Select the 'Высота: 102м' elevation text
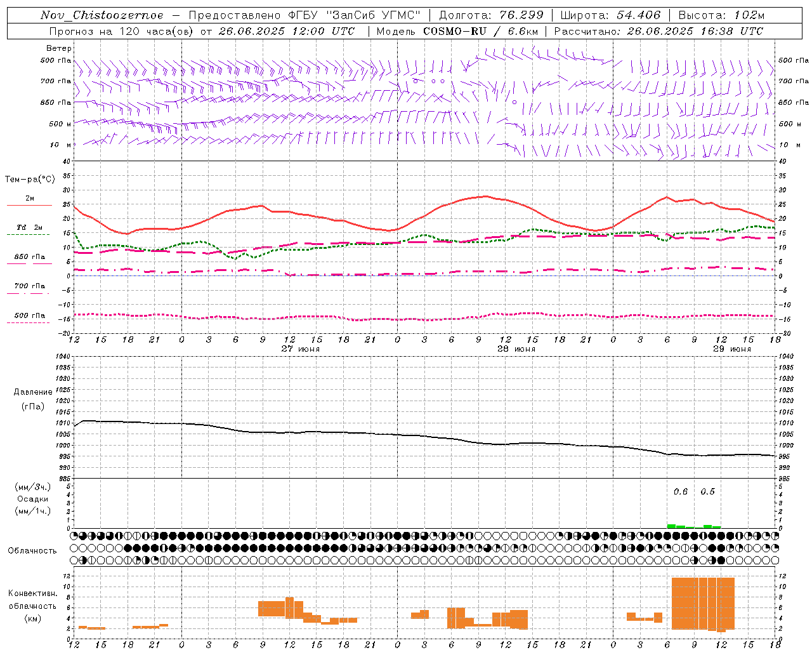812x650 pixels. [721, 15]
